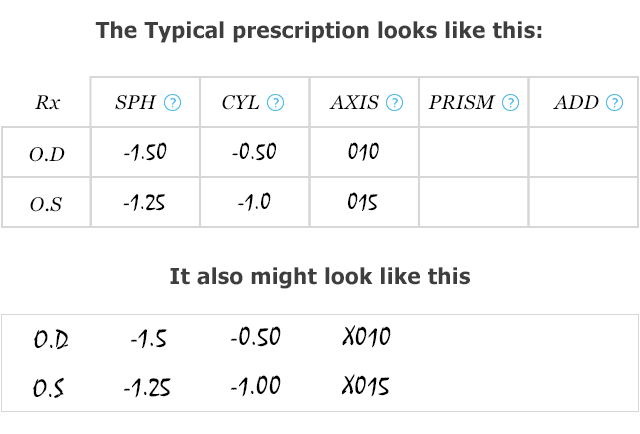
Task: Click the O.D SPH value -1.50
Action: [x=145, y=152]
